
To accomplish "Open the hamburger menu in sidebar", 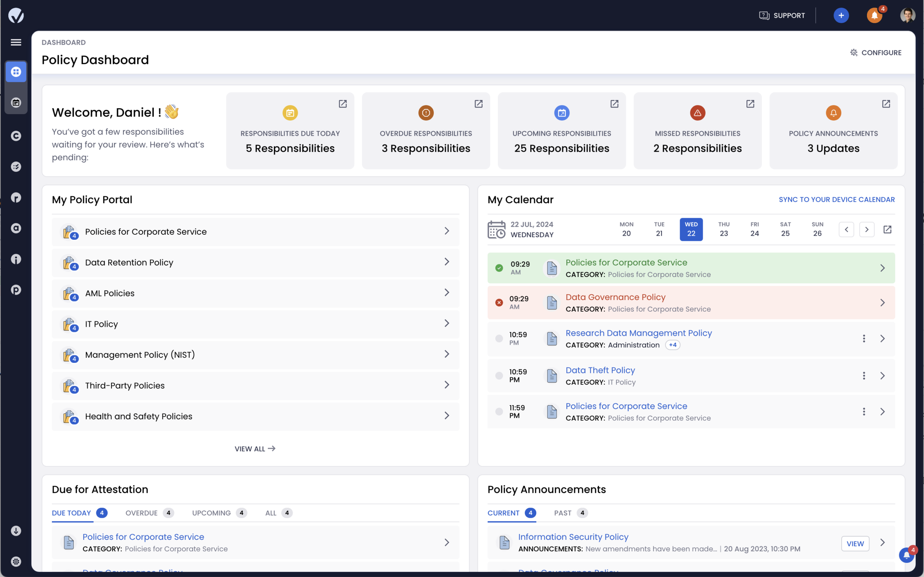I will tap(16, 42).
